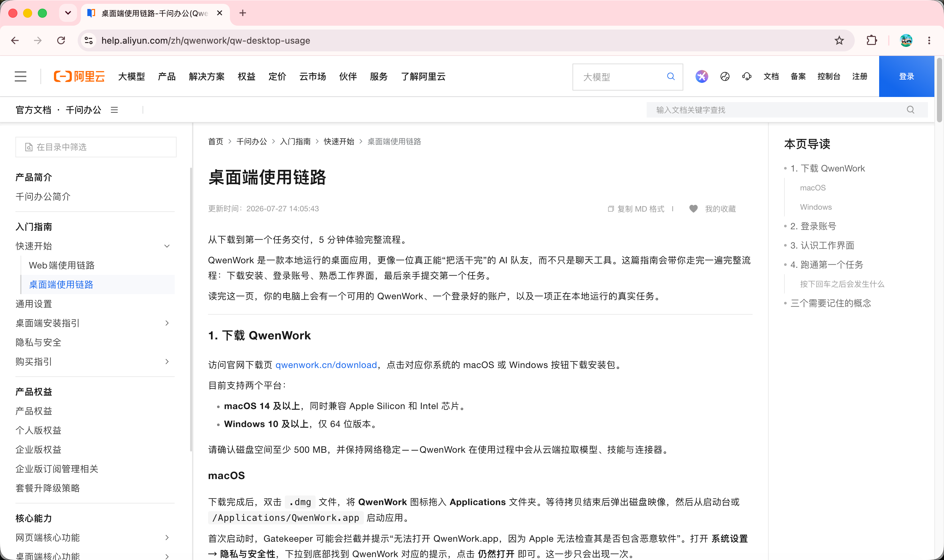Open 个人版权益 in sidebar

(x=39, y=430)
